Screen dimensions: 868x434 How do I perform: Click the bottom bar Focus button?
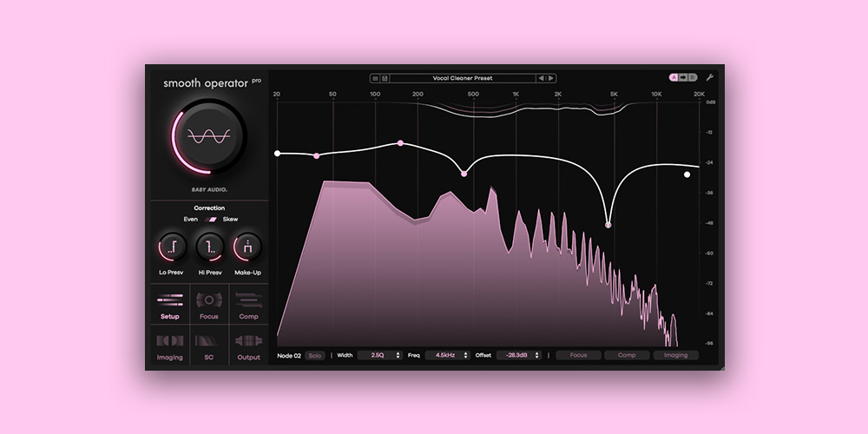[578, 355]
